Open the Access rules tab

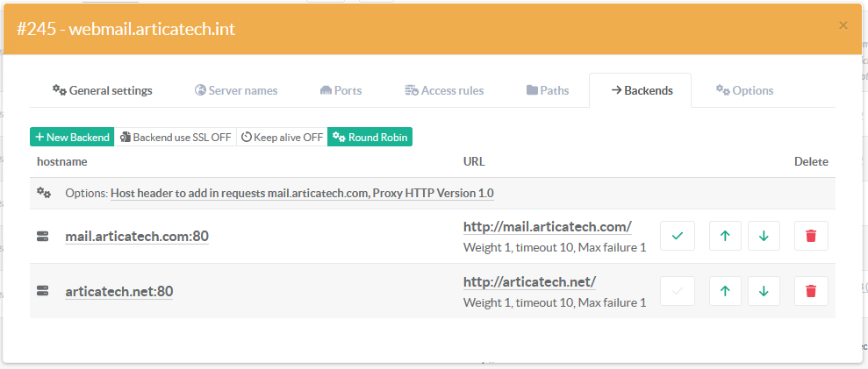click(444, 90)
